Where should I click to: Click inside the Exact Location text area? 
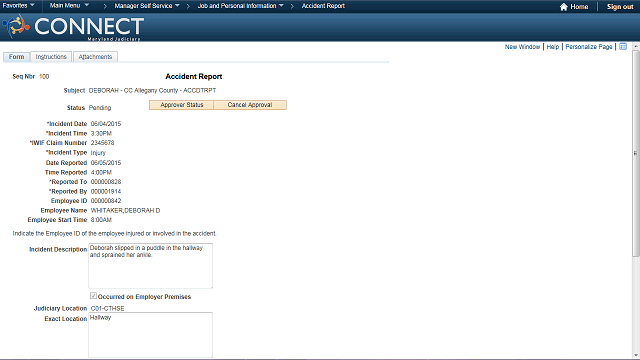coord(151,335)
